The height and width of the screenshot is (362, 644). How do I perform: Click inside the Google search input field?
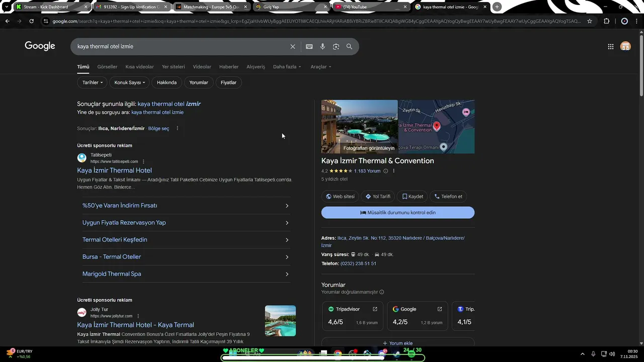click(181, 46)
